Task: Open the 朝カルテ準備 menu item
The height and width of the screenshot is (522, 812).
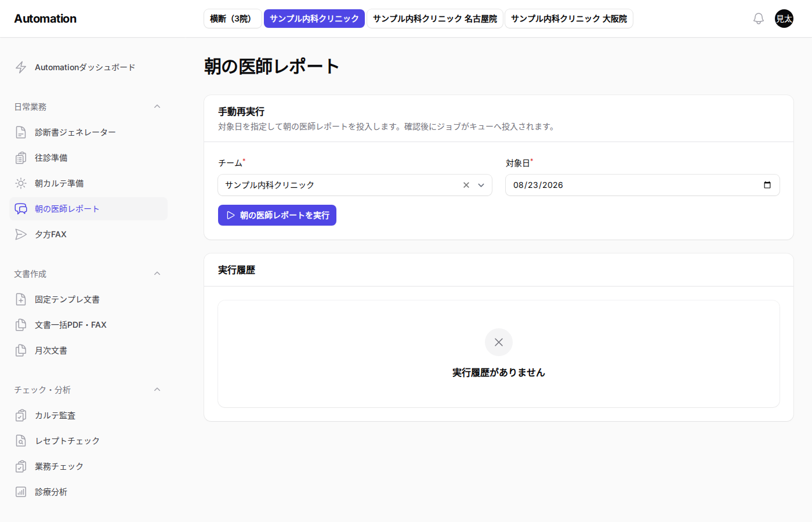Action: [x=88, y=183]
